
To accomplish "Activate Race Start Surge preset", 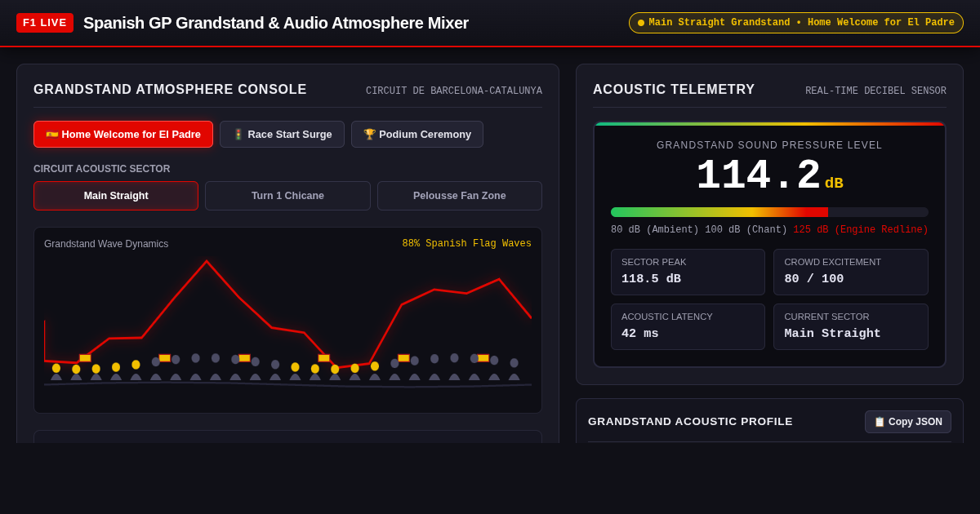I will 282,135.
